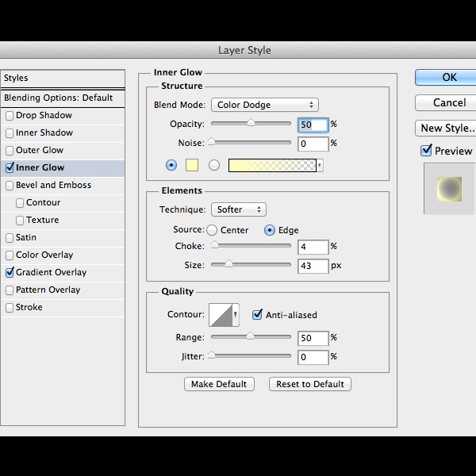
Task: Click the OK button
Action: 445,78
